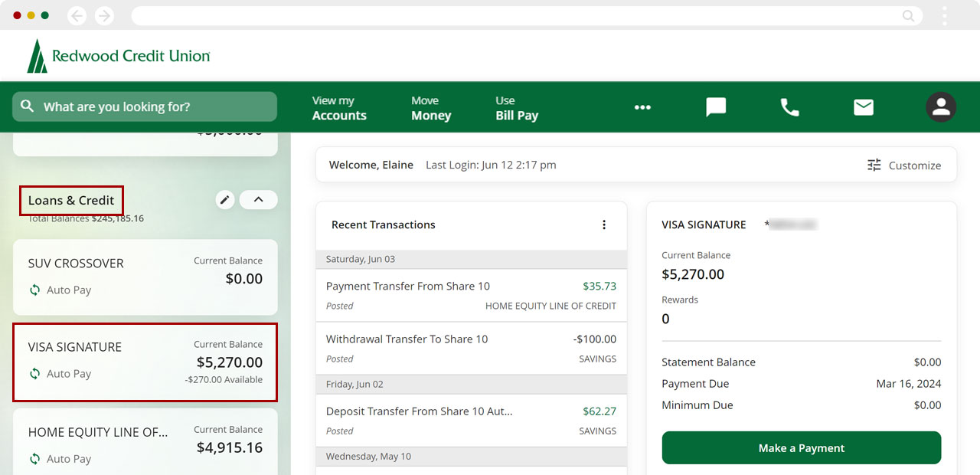Click Auto Pay icon on the VISA SIGNATURE card
This screenshot has height=475, width=980.
click(34, 374)
